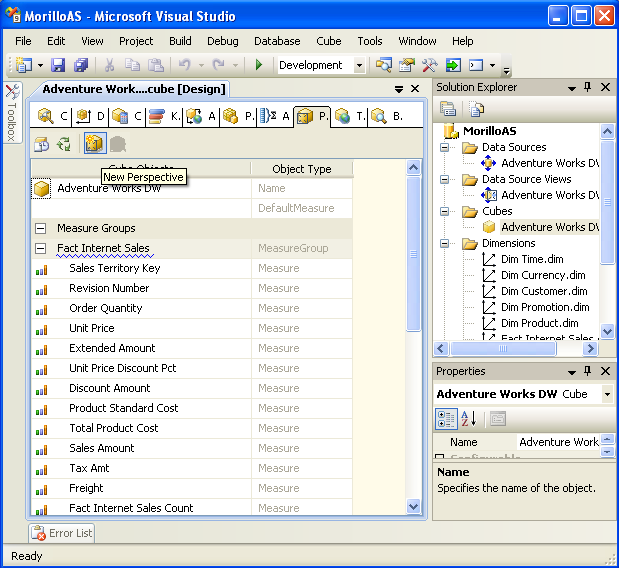This screenshot has width=619, height=568.
Task: Open the Toolbox icon with wrench and hammer
Action: click(x=430, y=65)
